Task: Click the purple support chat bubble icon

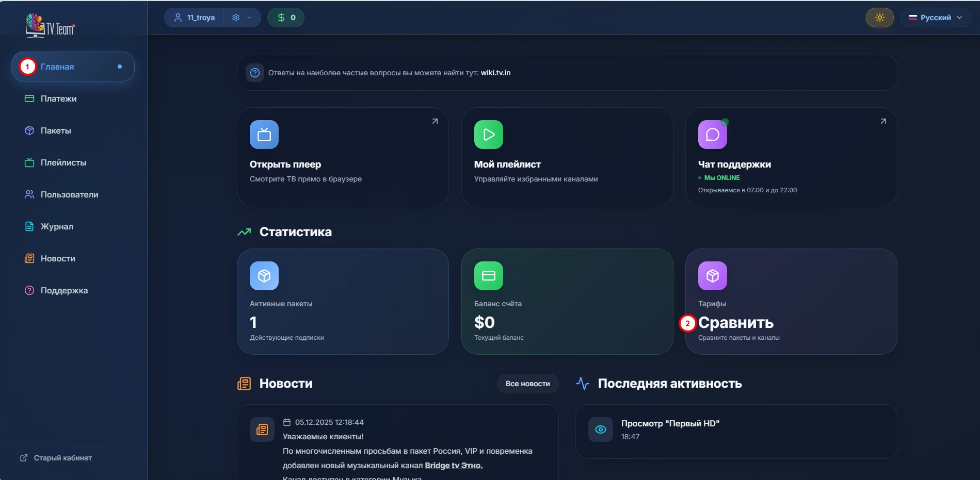Action: tap(712, 135)
